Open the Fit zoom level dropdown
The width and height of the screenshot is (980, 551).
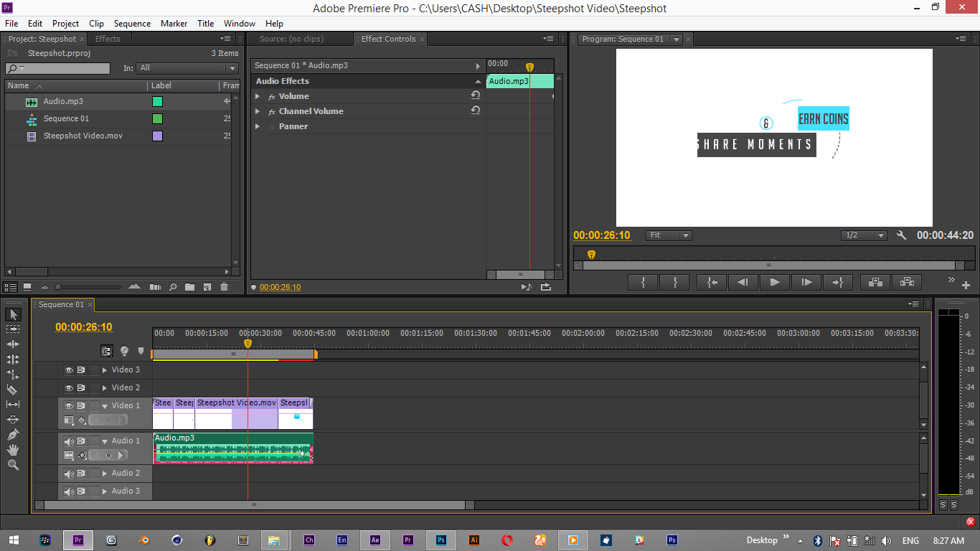coord(669,235)
